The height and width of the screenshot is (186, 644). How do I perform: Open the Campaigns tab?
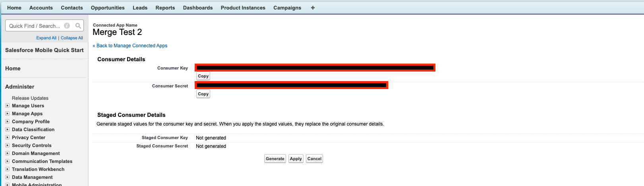point(287,8)
